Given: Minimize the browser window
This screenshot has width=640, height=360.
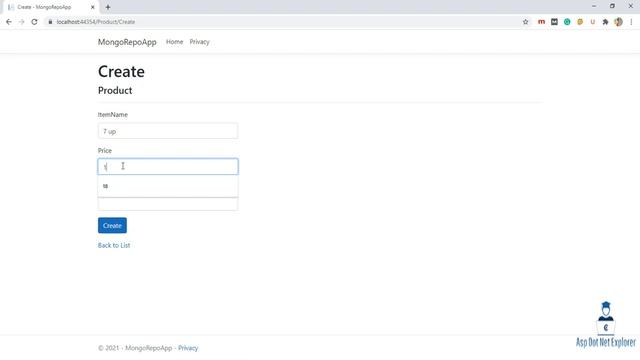Looking at the screenshot, I should 594,6.
